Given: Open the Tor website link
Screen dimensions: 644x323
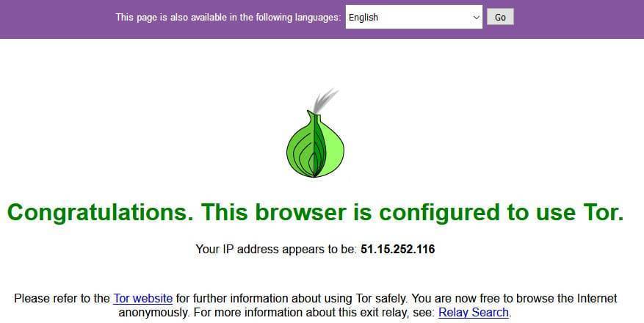Looking at the screenshot, I should pos(143,298).
